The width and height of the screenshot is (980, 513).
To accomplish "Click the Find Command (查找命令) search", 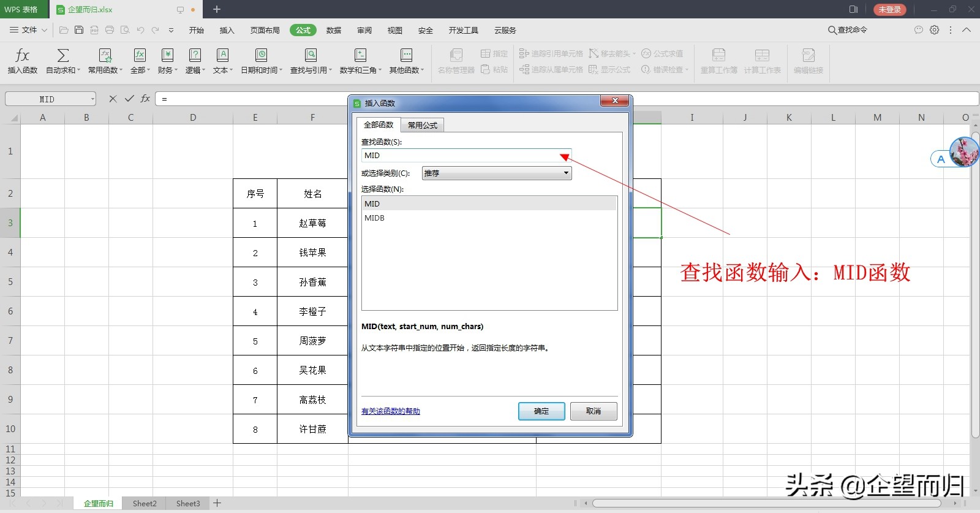I will pyautogui.click(x=848, y=29).
